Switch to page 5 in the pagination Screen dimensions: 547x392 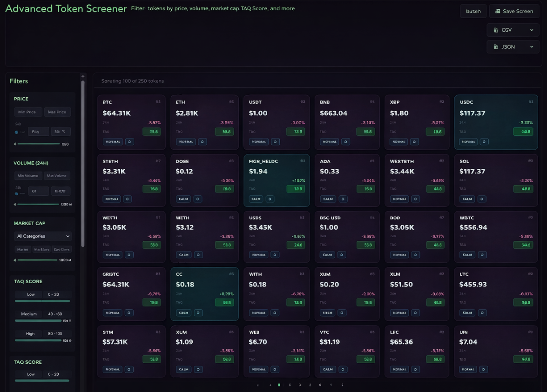(x=290, y=385)
